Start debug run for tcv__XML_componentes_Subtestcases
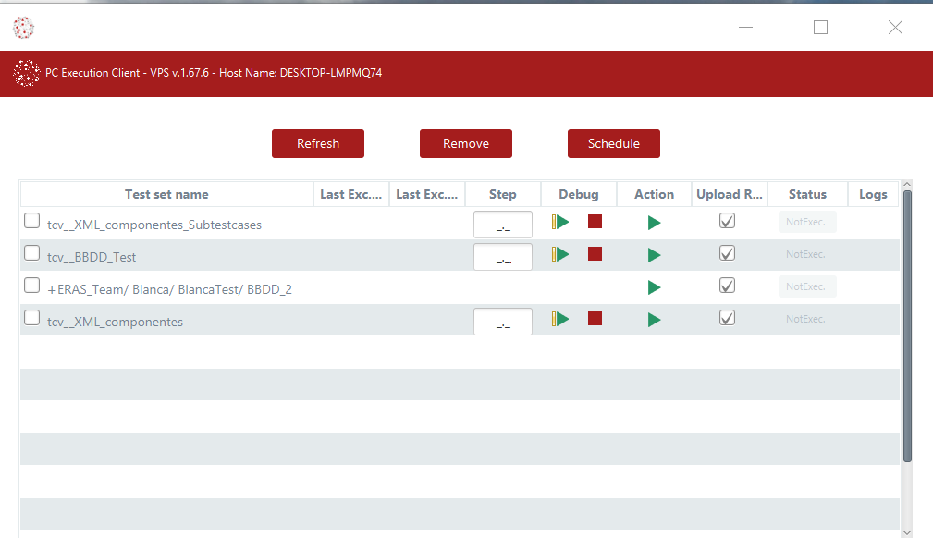The image size is (933, 560). (x=561, y=222)
